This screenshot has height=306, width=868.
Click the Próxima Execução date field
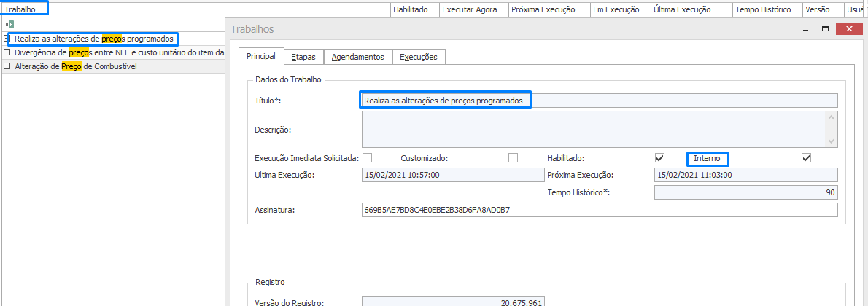tap(745, 175)
